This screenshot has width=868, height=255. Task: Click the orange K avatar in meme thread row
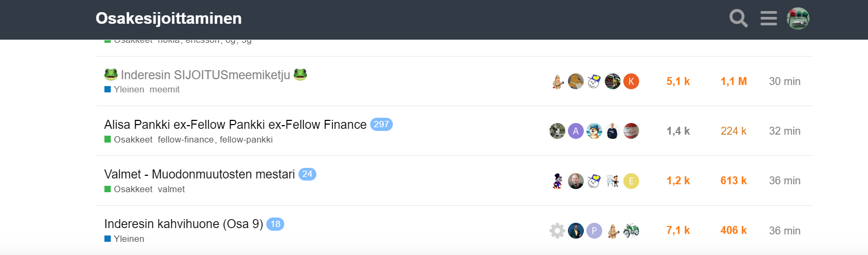(631, 81)
